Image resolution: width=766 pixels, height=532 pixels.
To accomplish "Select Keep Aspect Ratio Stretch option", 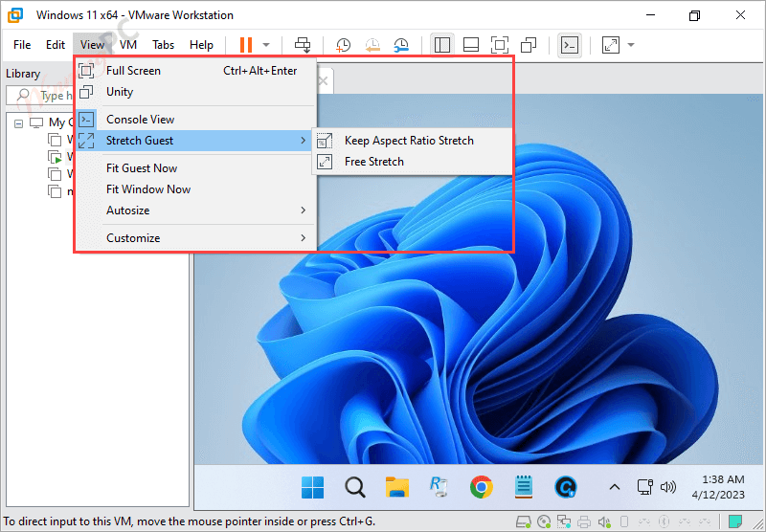I will point(412,141).
